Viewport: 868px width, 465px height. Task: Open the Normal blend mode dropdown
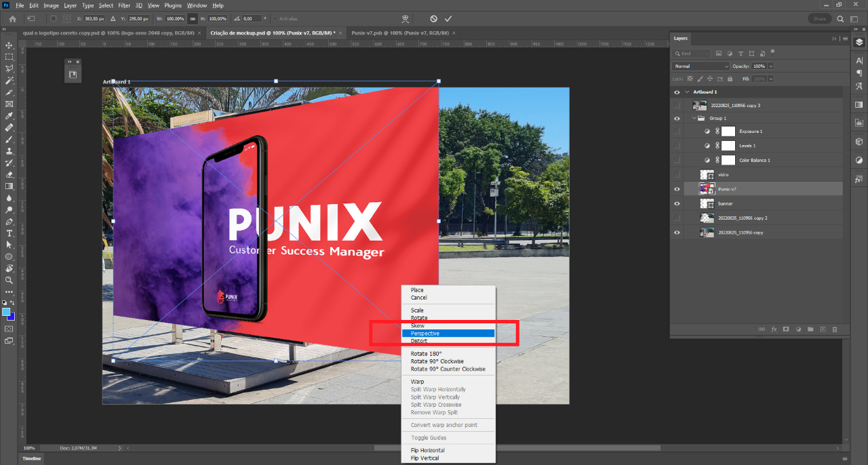[701, 66]
